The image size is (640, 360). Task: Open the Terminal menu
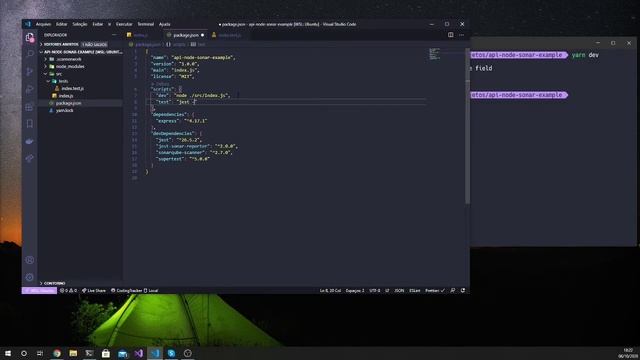click(146, 24)
